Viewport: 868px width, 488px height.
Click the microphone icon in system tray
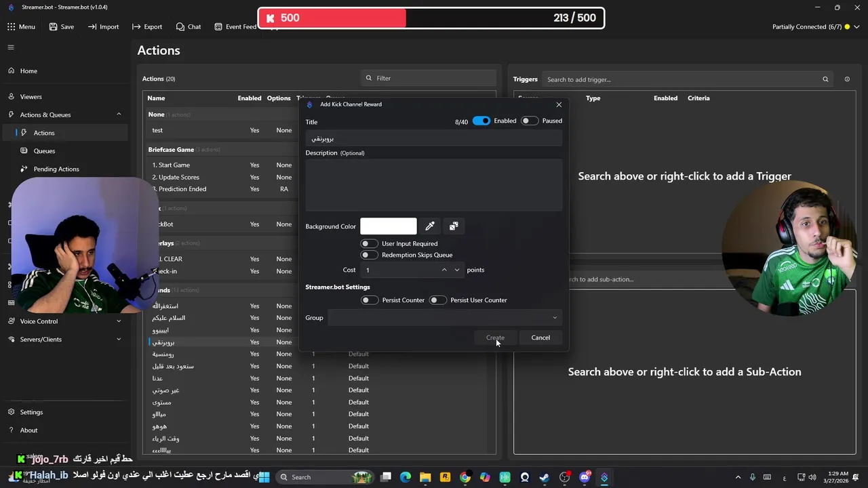point(752,477)
